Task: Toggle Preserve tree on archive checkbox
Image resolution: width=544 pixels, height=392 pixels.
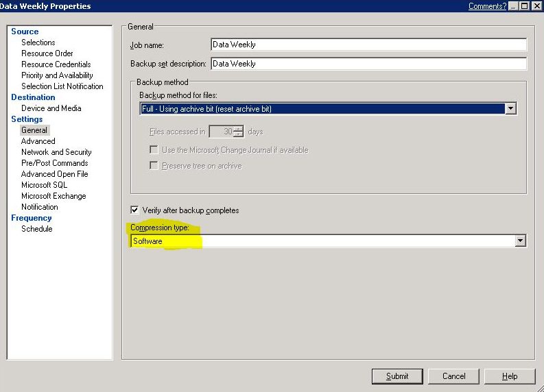Action: [x=154, y=165]
